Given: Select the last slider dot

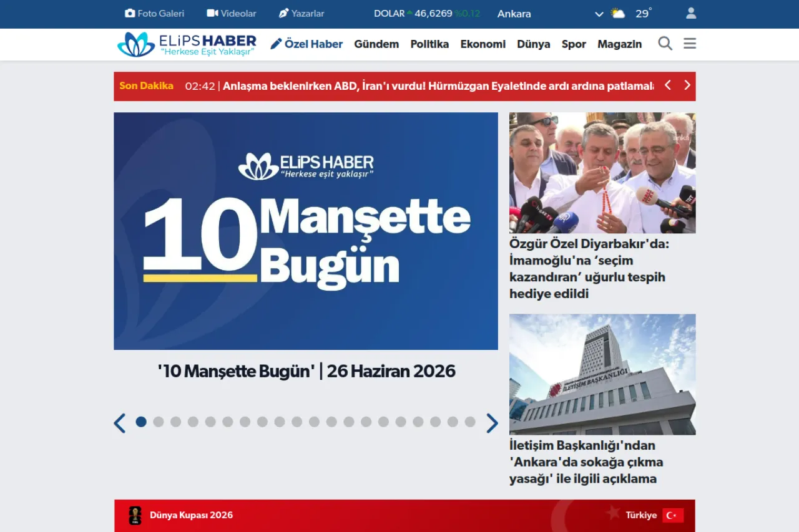Looking at the screenshot, I should [x=470, y=422].
